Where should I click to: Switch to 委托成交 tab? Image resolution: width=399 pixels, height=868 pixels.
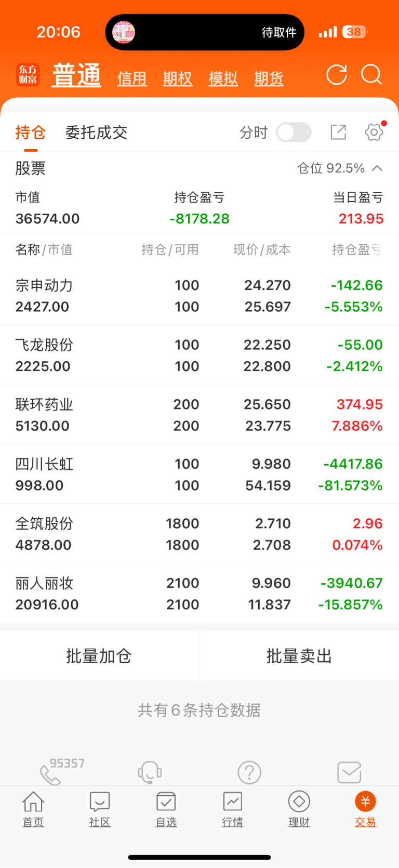coord(96,133)
